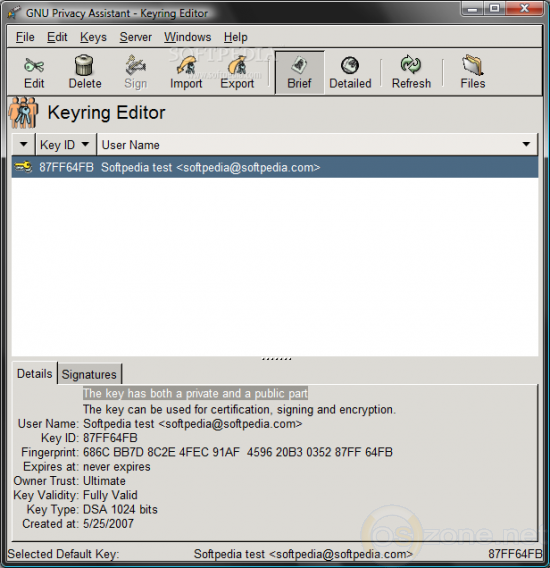Open the Server menu
This screenshot has width=550, height=568.
(136, 37)
